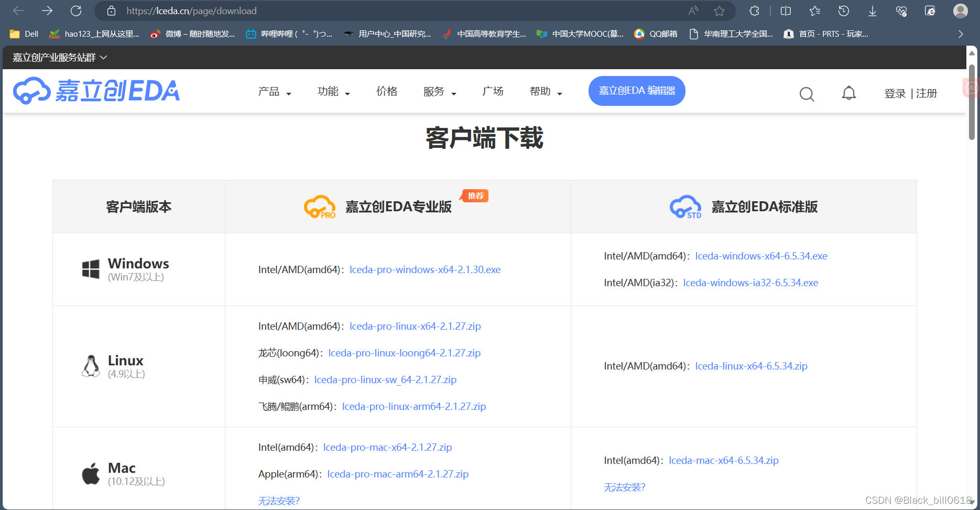The height and width of the screenshot is (510, 980).
Task: Click 无法安装? under standard Mac download
Action: [625, 487]
